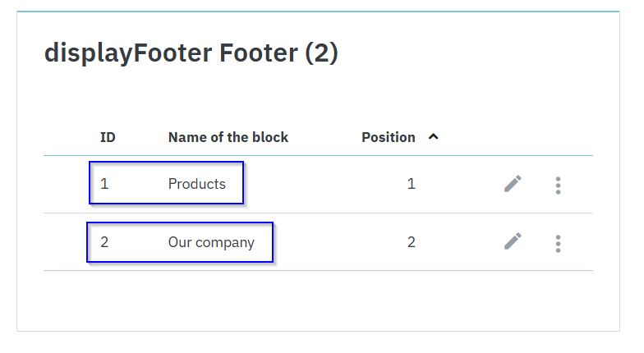This screenshot has width=644, height=353.
Task: Click blank cell left of ID 1
Action: pyautogui.click(x=67, y=184)
